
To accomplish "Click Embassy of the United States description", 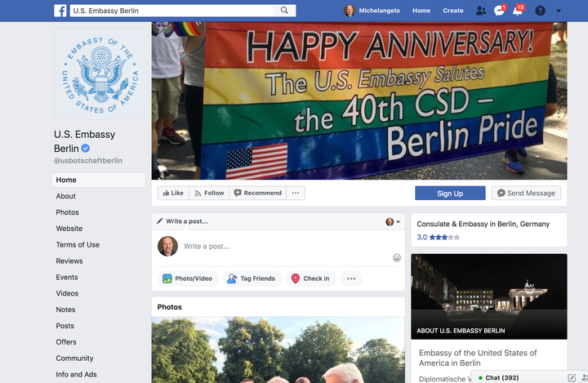I will [x=478, y=358].
